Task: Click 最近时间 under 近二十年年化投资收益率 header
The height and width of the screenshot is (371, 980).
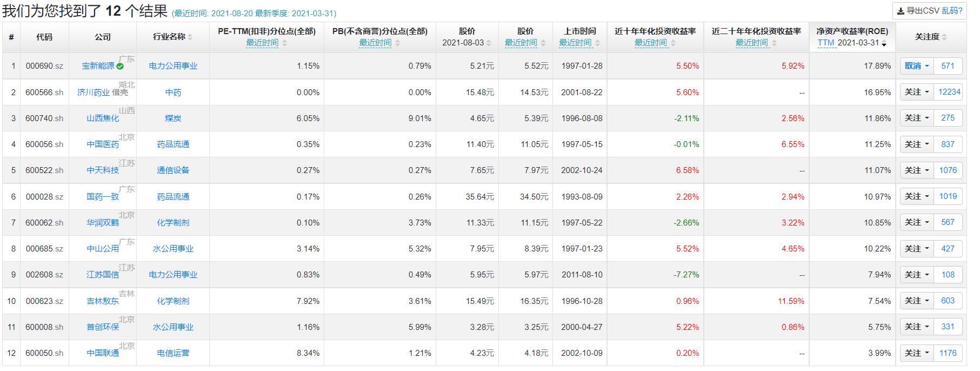Action: pyautogui.click(x=751, y=43)
